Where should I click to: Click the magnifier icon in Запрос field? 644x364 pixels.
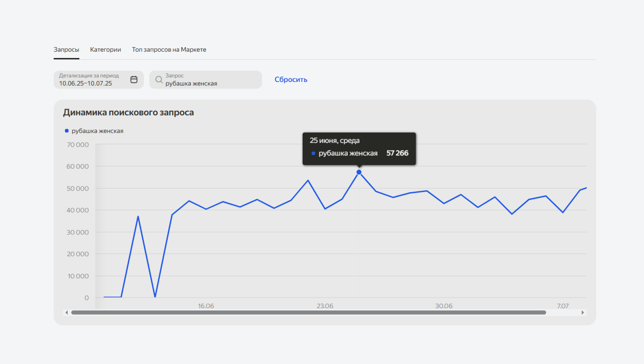(x=159, y=80)
